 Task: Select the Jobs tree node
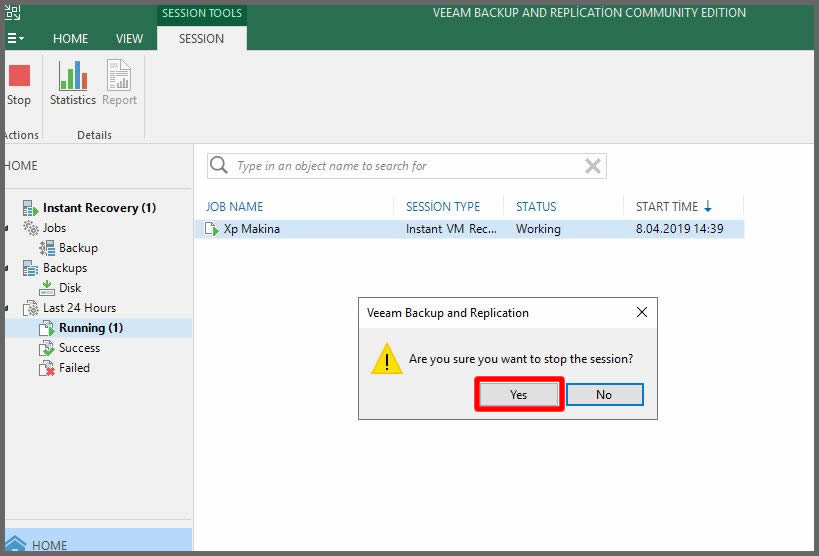[x=54, y=228]
